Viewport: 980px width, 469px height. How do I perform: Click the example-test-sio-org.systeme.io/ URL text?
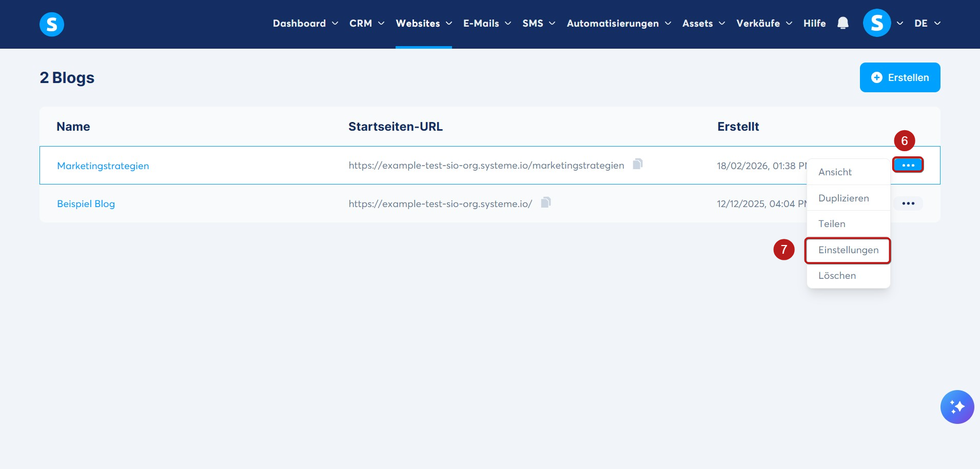tap(440, 203)
